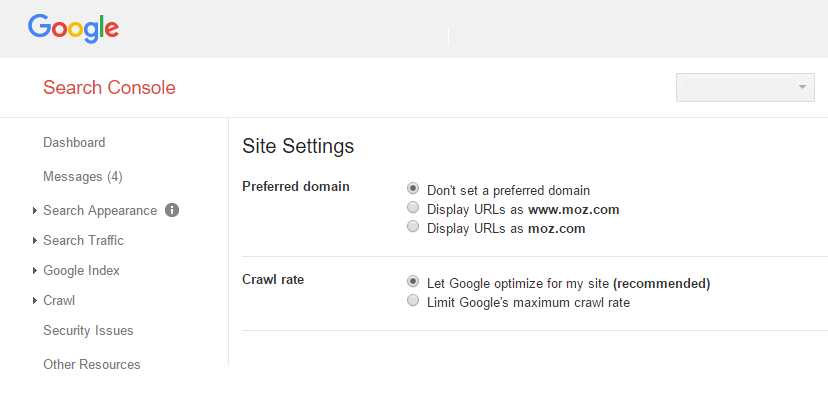Open Other Resources in sidebar
The width and height of the screenshot is (828, 409).
pos(91,365)
